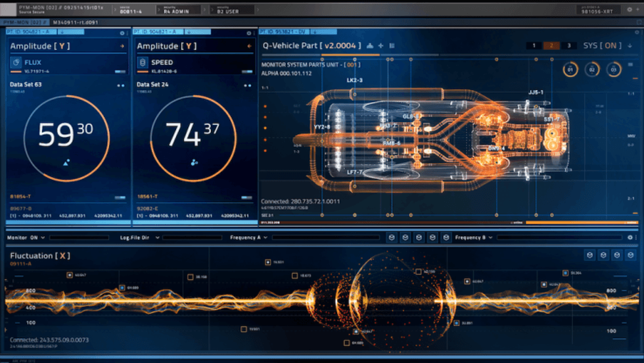This screenshot has width=644, height=363.
Task: Select circular gauge 02
Action: 592,70
